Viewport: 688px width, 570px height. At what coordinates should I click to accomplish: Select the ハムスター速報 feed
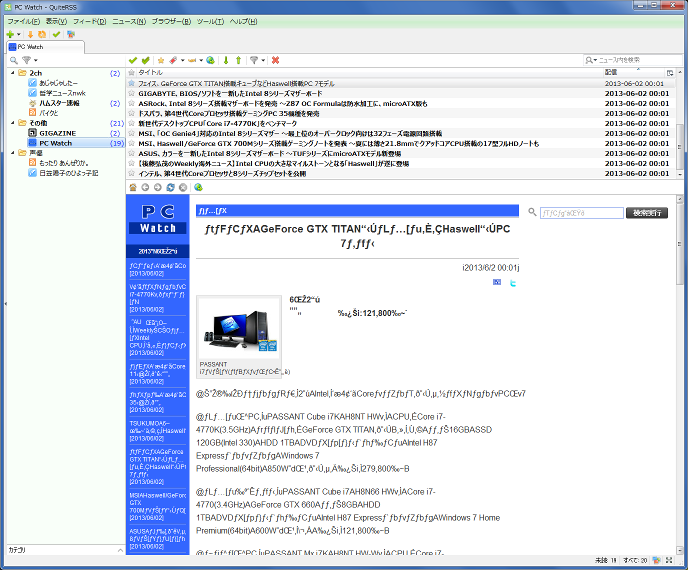click(59, 103)
